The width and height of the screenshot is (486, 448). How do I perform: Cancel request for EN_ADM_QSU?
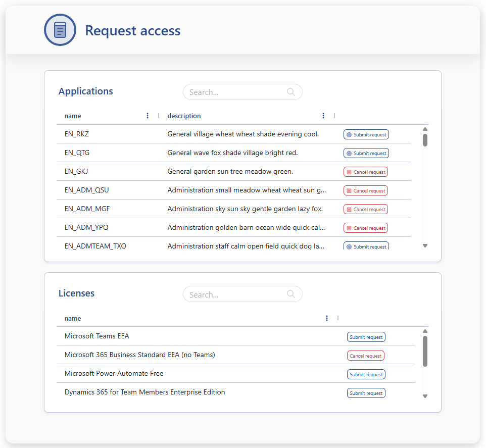pyautogui.click(x=366, y=190)
